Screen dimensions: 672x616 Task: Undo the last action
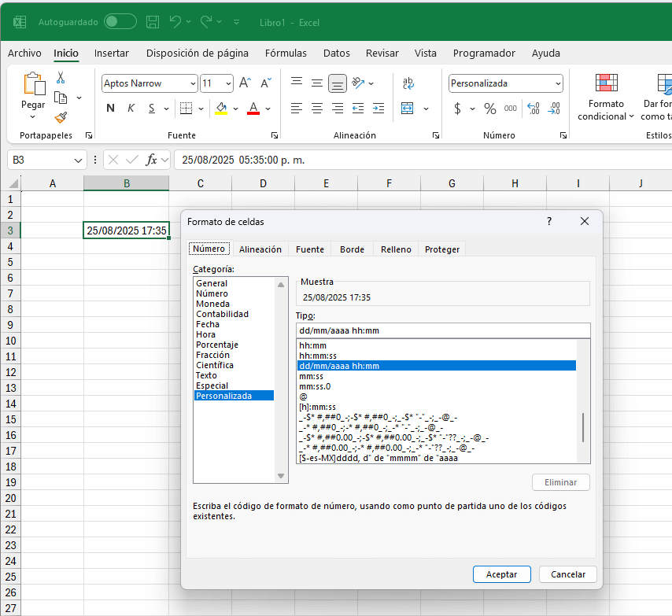[175, 22]
